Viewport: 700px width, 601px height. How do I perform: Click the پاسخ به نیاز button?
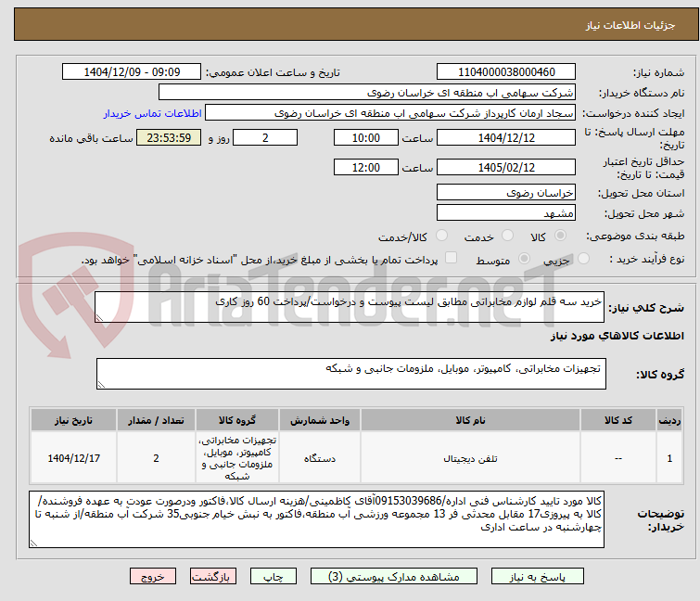tap(537, 577)
